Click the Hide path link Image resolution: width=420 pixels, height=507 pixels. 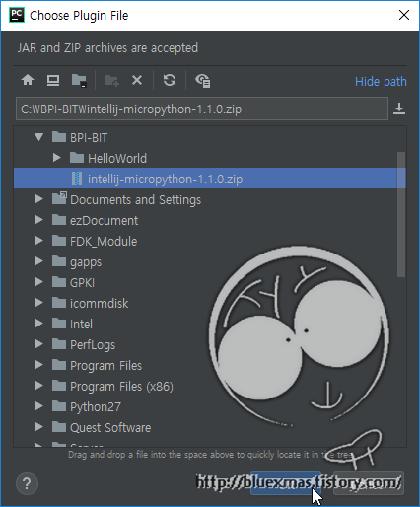381,82
